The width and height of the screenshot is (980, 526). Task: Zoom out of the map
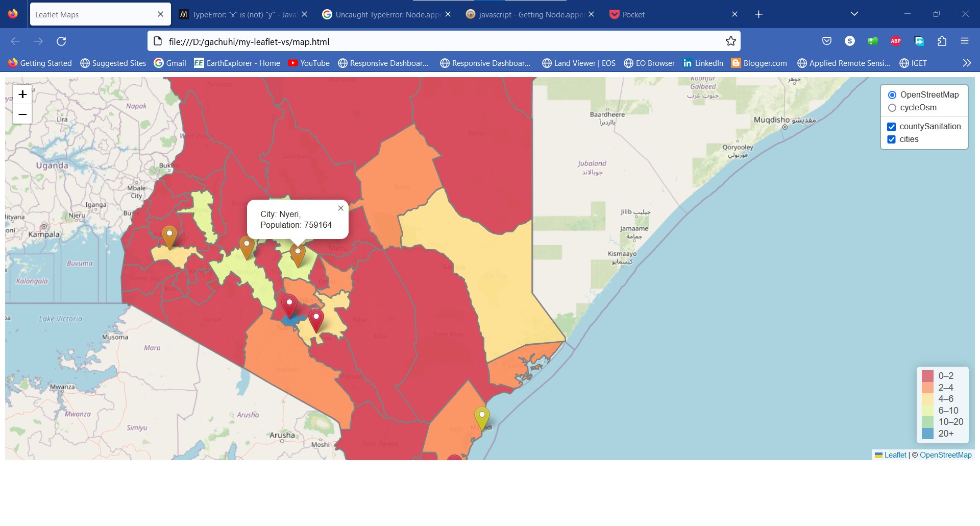click(x=22, y=114)
